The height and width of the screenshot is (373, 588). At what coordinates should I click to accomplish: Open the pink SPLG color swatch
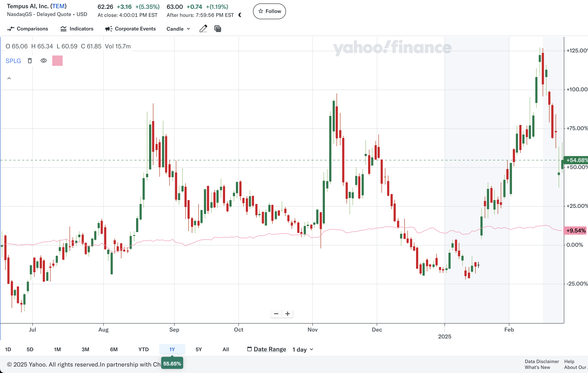pyautogui.click(x=57, y=61)
